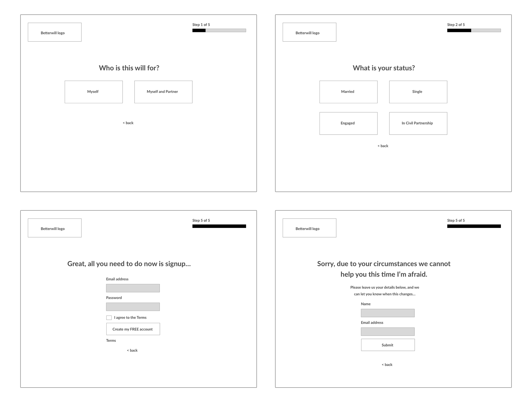Screen dimensions: 532x399
Task: Select 'Myself' option for will
Action: 93,91
